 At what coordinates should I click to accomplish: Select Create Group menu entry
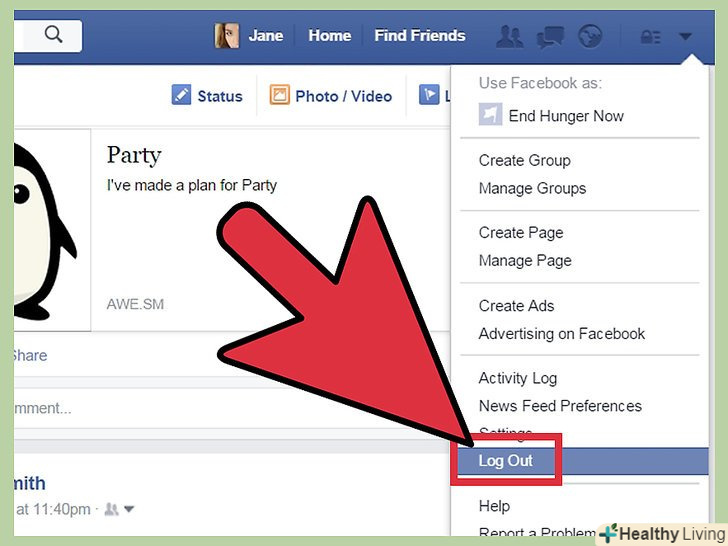click(x=525, y=161)
